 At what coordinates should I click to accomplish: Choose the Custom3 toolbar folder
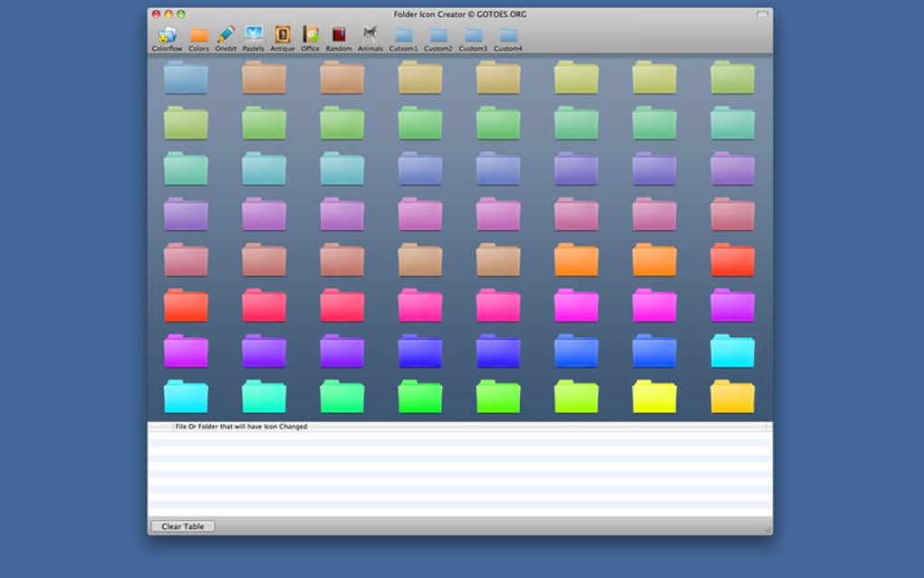(473, 37)
